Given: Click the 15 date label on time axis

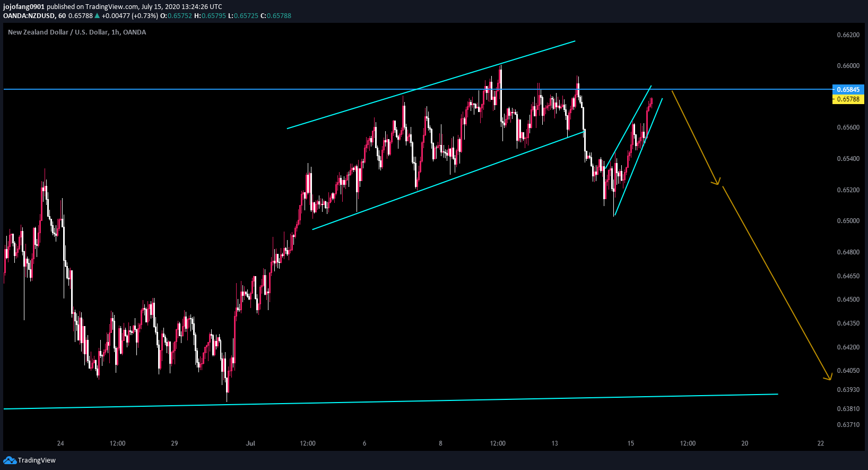Looking at the screenshot, I should pos(630,443).
